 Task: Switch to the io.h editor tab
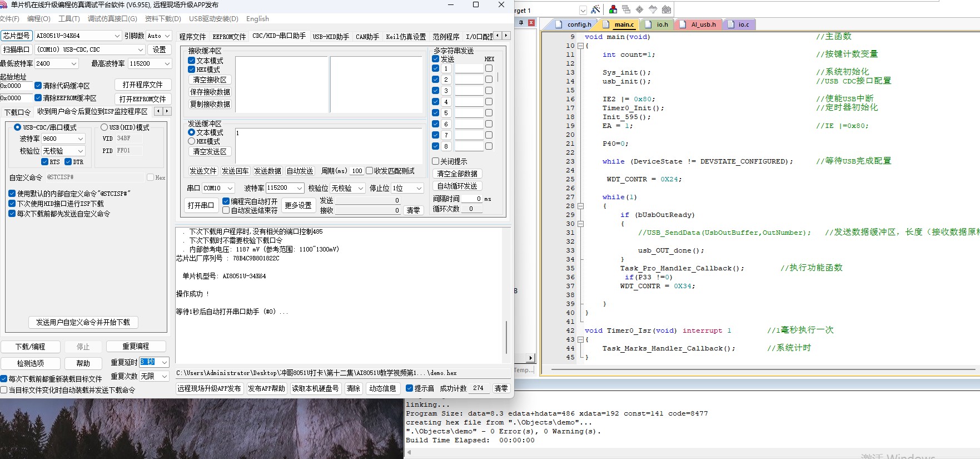661,24
